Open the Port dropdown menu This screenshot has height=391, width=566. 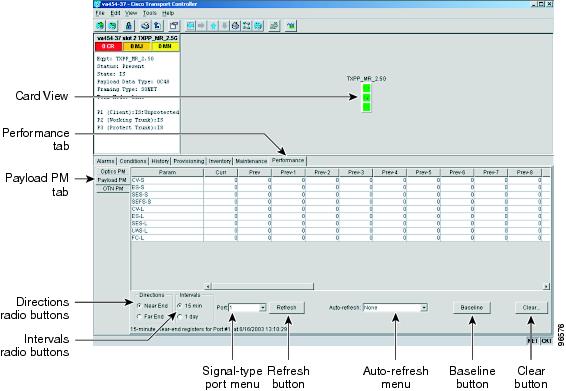[x=262, y=308]
